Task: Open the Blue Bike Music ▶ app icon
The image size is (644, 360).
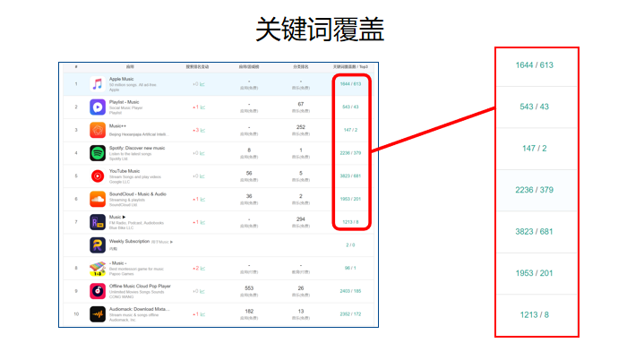Action: [x=98, y=222]
